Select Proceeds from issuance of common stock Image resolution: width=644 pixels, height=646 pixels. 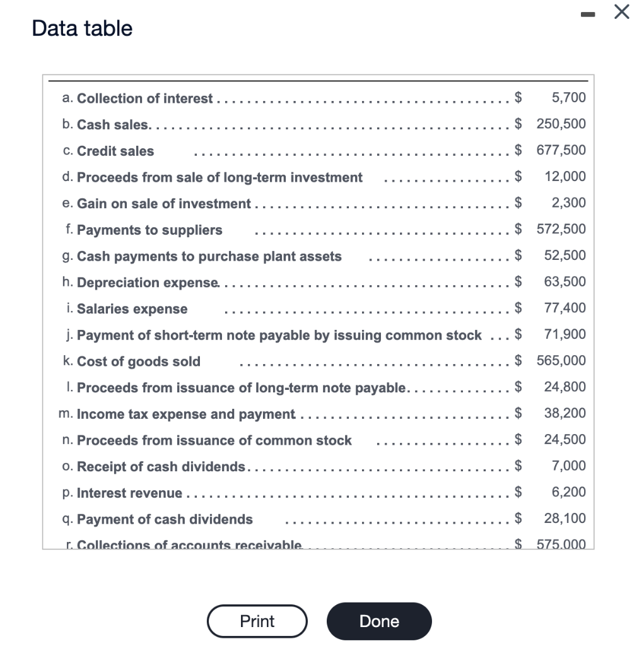[x=213, y=440]
